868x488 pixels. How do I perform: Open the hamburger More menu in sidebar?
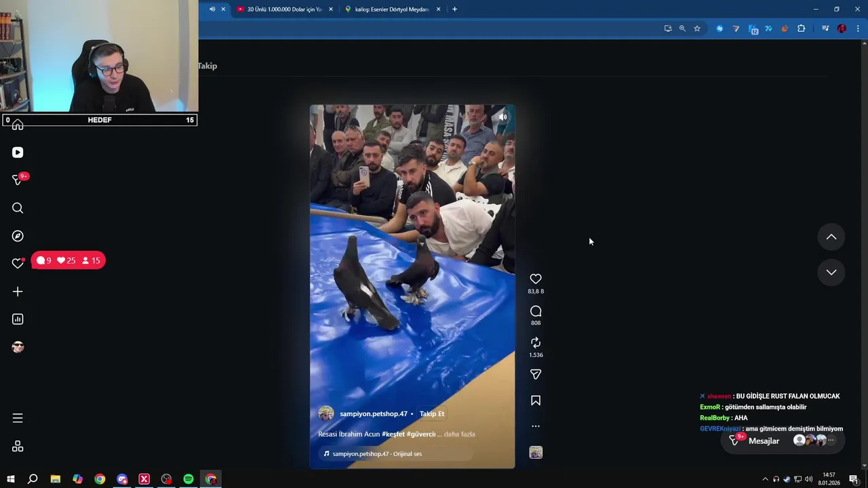pyautogui.click(x=18, y=418)
